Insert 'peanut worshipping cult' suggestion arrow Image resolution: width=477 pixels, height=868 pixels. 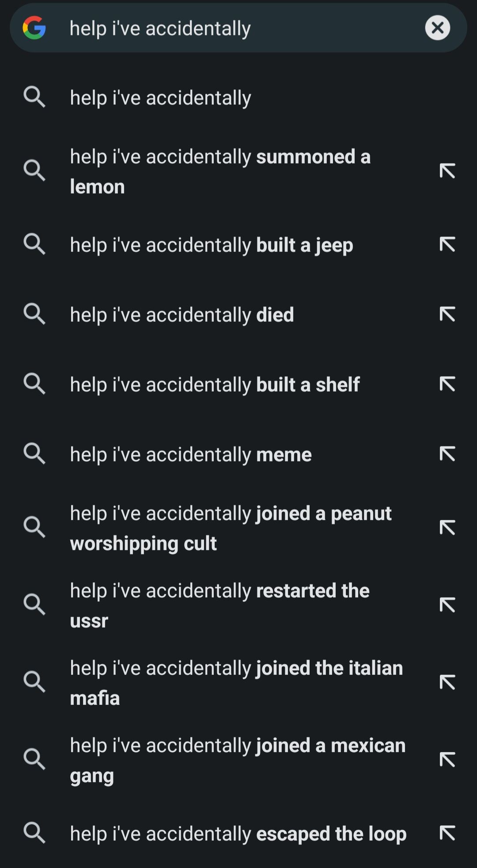[447, 528]
